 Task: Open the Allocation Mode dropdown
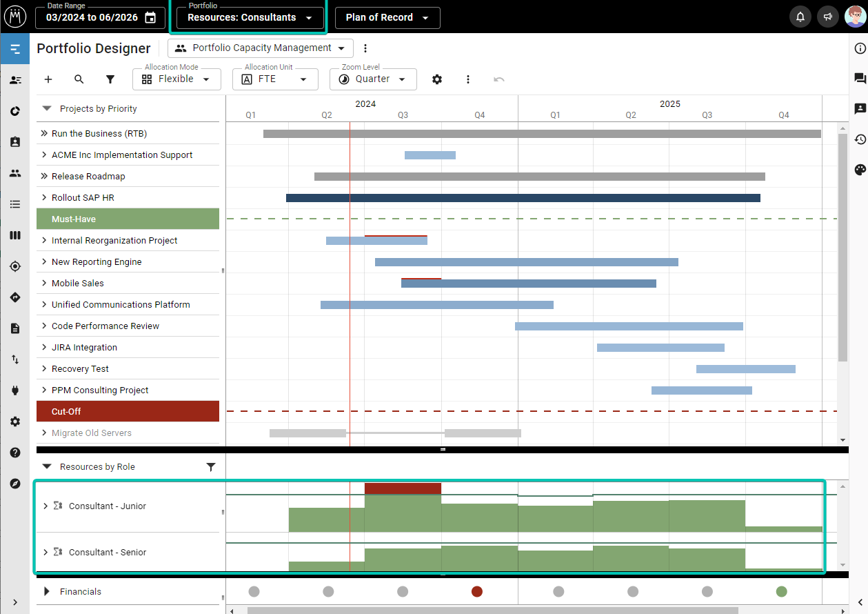[x=176, y=79]
